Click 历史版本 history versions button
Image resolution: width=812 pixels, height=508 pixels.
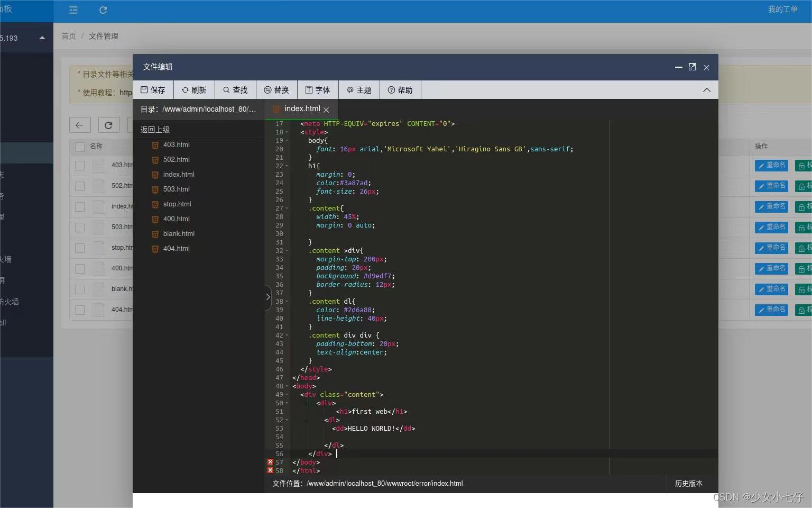688,483
